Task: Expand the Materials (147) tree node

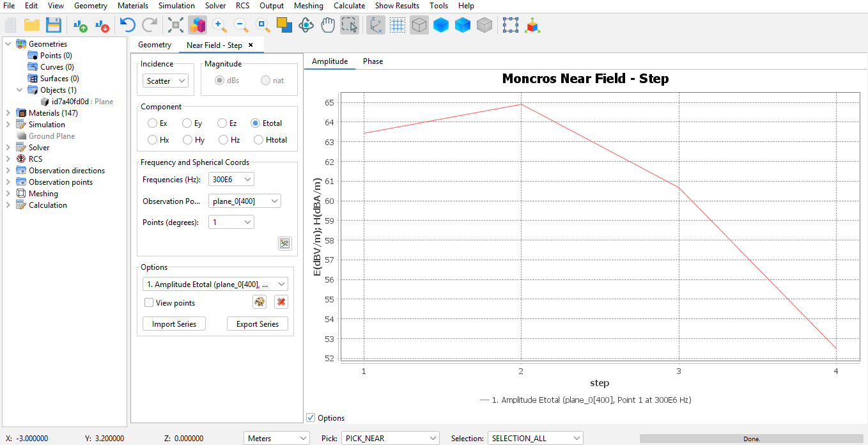Action: (x=8, y=113)
